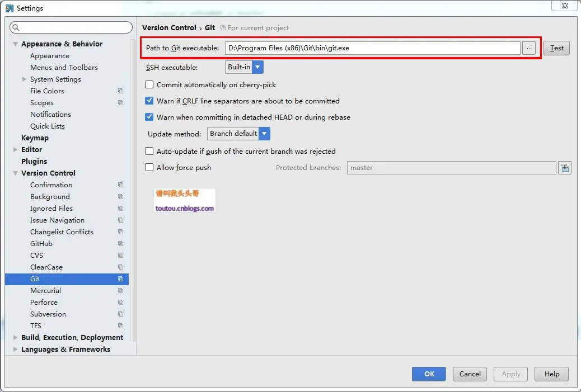Click project-level icon beside GitHub
This screenshot has width=581, height=392.
point(120,244)
